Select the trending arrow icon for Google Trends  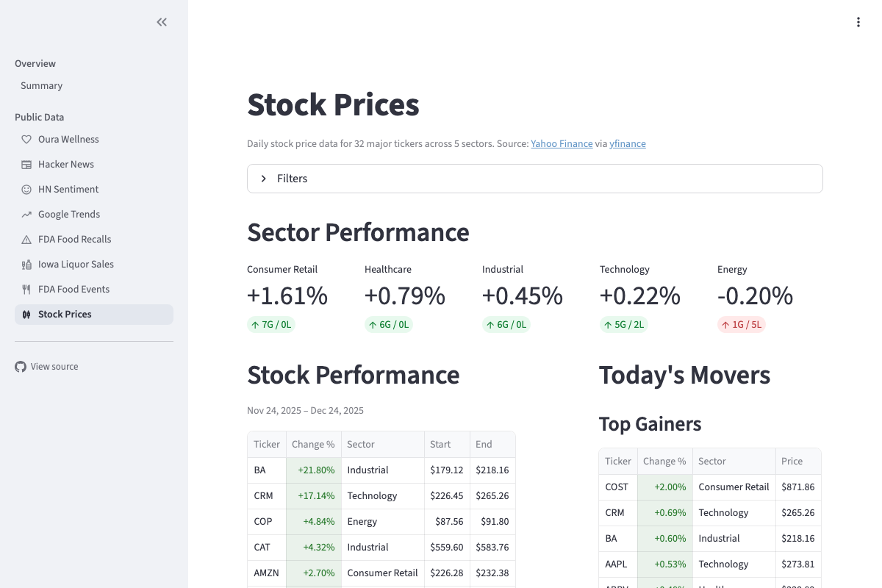pos(26,214)
